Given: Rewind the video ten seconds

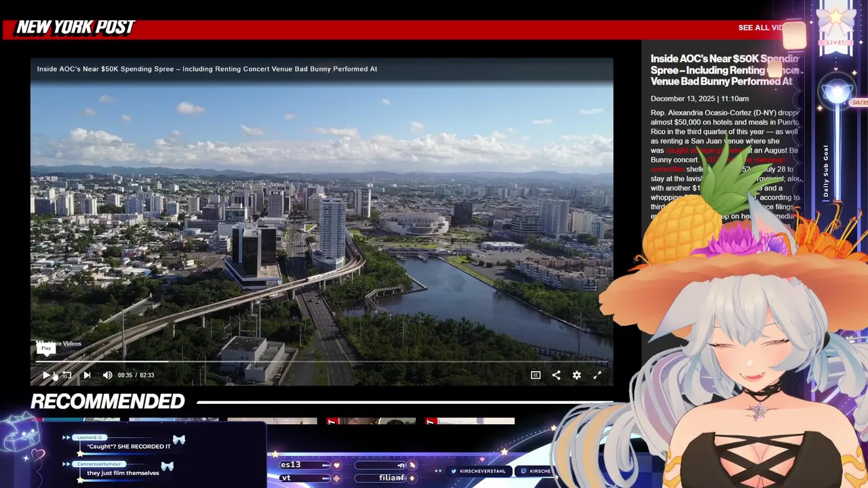Looking at the screenshot, I should (66, 375).
